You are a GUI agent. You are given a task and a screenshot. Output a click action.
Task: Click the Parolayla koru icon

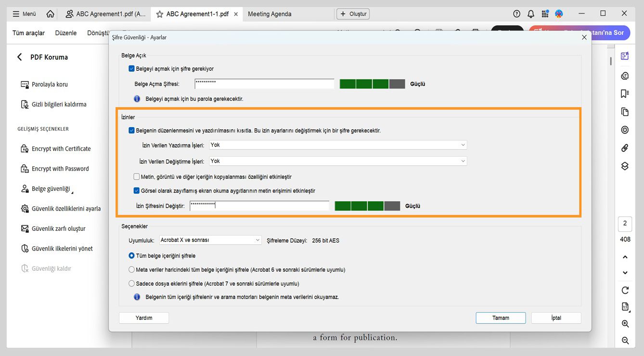[x=25, y=84]
